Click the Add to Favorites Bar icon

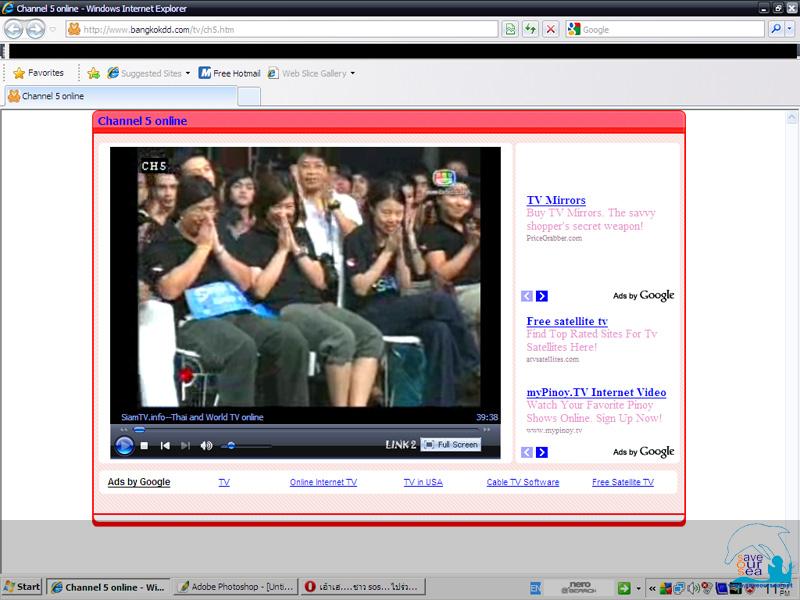tap(93, 73)
